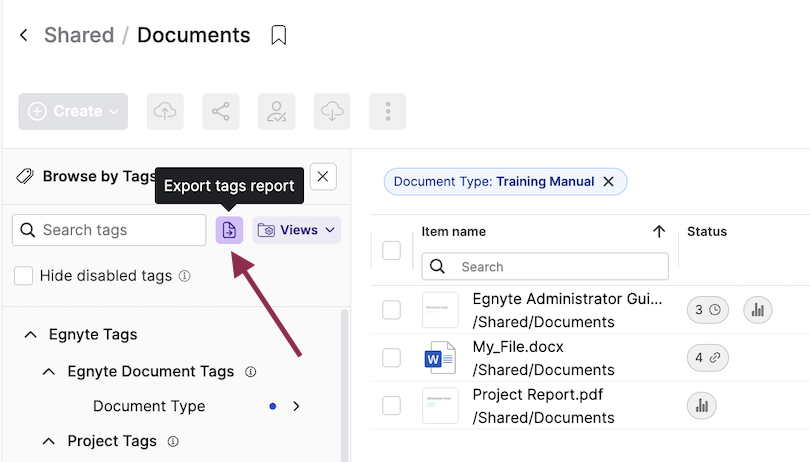
Task: Click the upload to cloud toolbar icon
Action: (165, 111)
